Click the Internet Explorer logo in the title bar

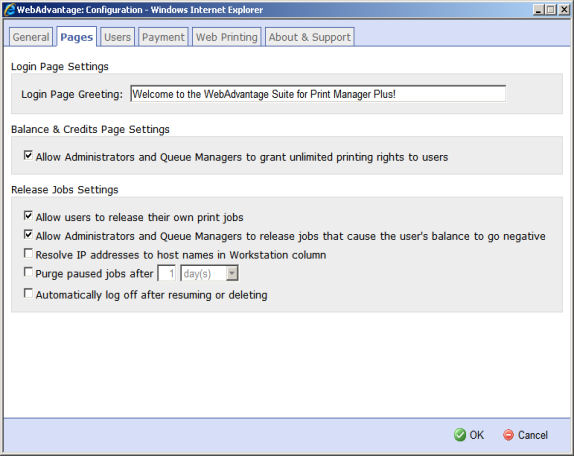(10, 10)
